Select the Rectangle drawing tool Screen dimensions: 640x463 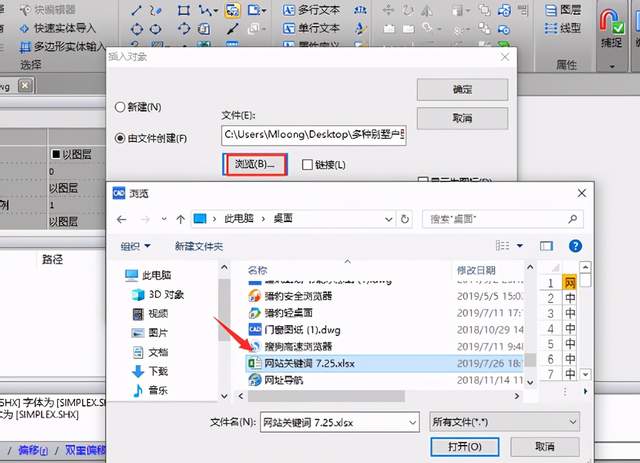tap(184, 10)
